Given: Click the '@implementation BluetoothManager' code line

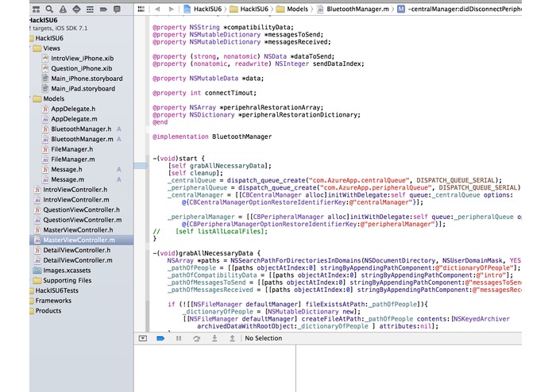Looking at the screenshot, I should [x=212, y=136].
